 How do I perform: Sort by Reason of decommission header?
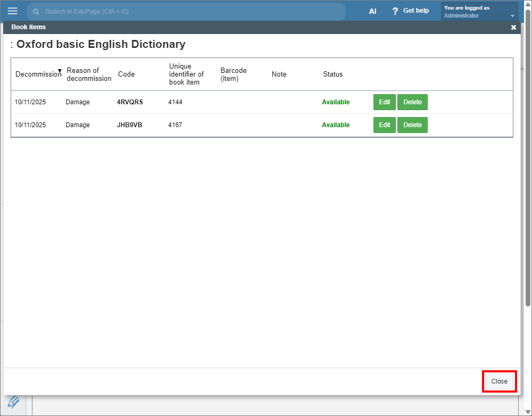(89, 74)
